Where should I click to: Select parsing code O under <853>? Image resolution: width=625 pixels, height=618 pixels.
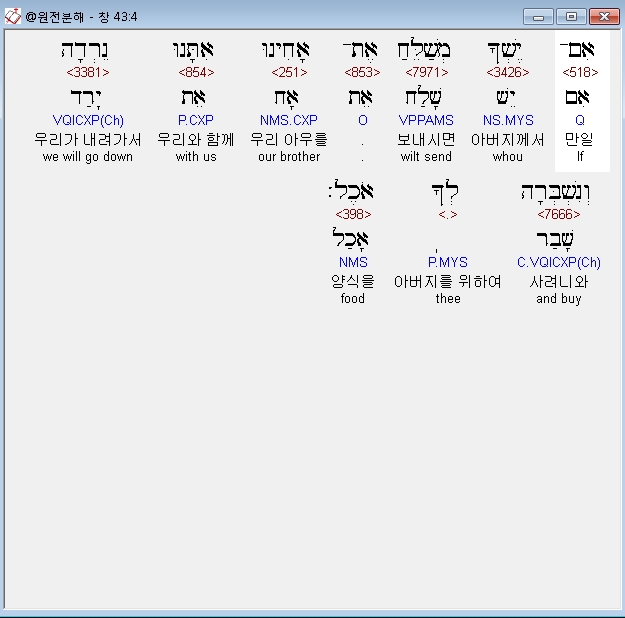point(363,120)
